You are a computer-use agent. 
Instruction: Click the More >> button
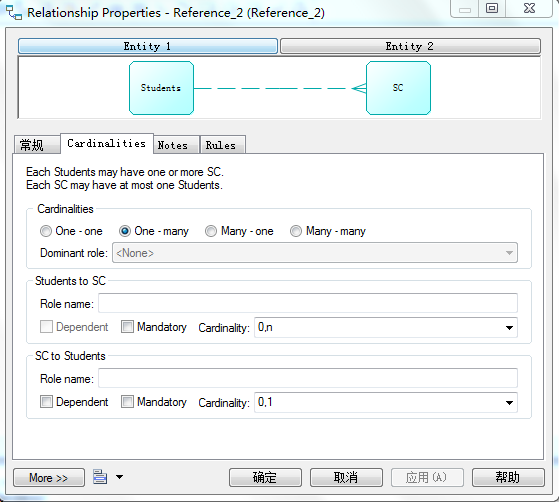49,478
